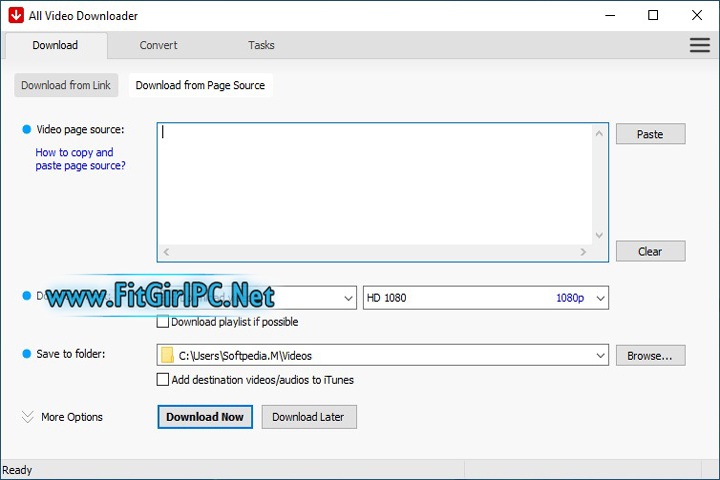The width and height of the screenshot is (720, 480).
Task: Click the blue bullet beside Video page source
Action: [26, 130]
